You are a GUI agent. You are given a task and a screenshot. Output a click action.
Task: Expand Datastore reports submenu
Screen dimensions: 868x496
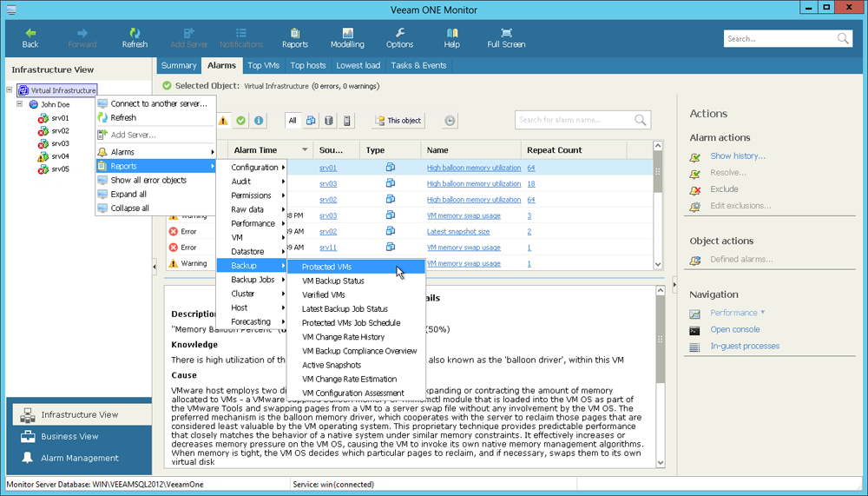(252, 252)
